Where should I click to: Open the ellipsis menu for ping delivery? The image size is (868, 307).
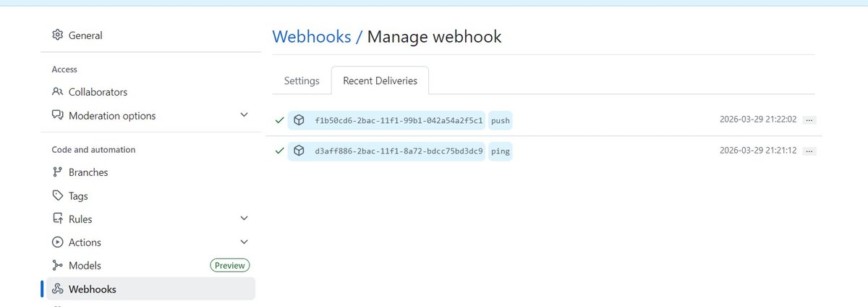(x=809, y=151)
